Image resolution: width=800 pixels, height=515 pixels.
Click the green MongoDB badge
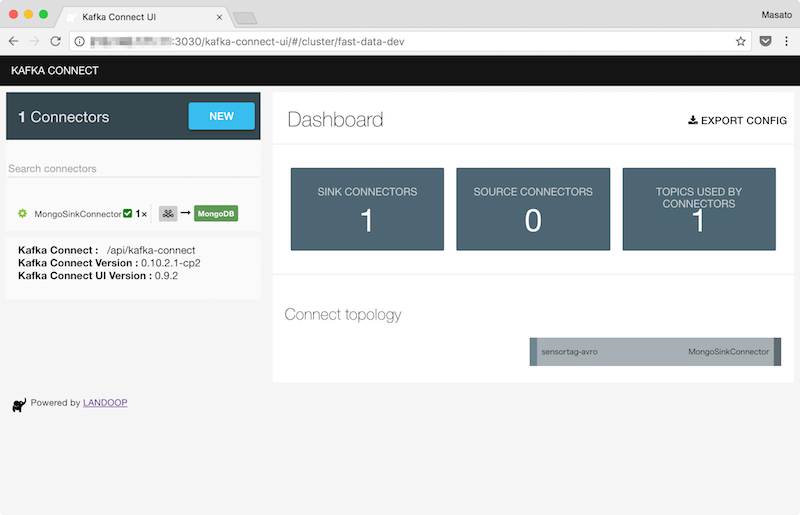[216, 213]
